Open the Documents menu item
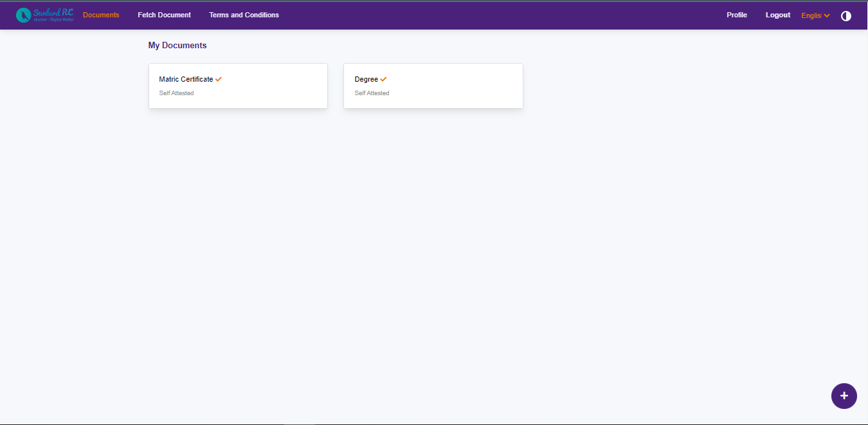This screenshot has width=868, height=425. (101, 15)
